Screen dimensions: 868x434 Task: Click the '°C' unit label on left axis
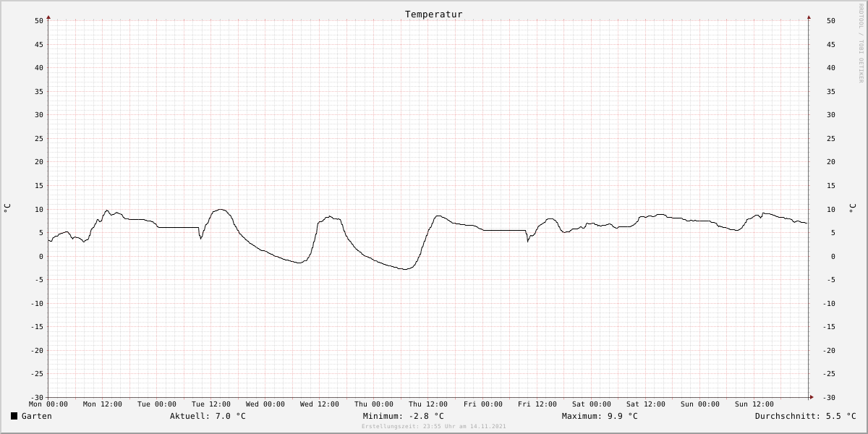click(7, 208)
